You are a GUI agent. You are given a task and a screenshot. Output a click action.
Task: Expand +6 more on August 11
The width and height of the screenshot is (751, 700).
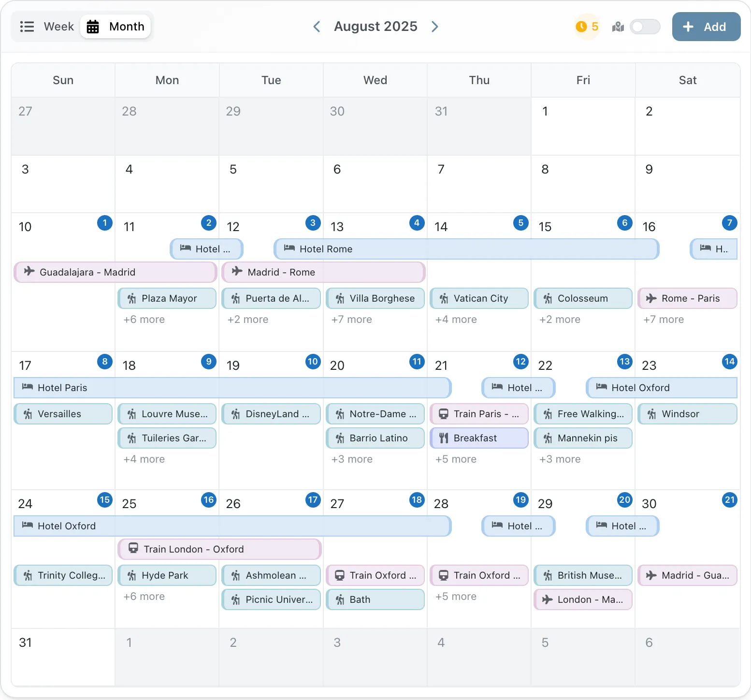click(x=144, y=320)
